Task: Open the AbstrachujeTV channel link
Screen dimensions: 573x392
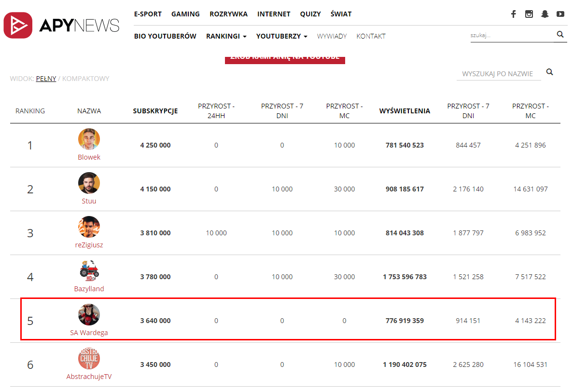Action: (x=89, y=376)
